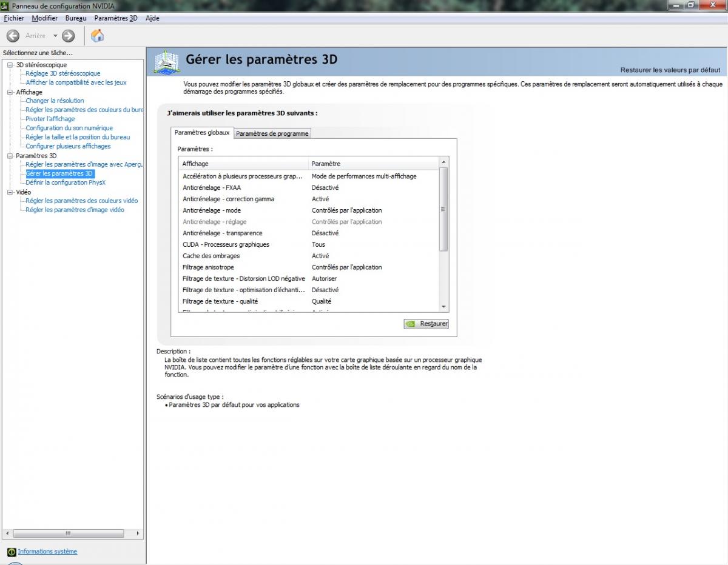The height and width of the screenshot is (565, 728).
Task: Click settings list scroll down arrow
Action: [443, 307]
